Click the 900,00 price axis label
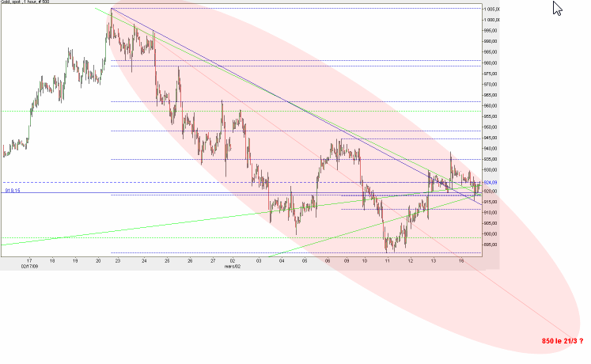Image resolution: width=591 pixels, height=364 pixels. 491,234
